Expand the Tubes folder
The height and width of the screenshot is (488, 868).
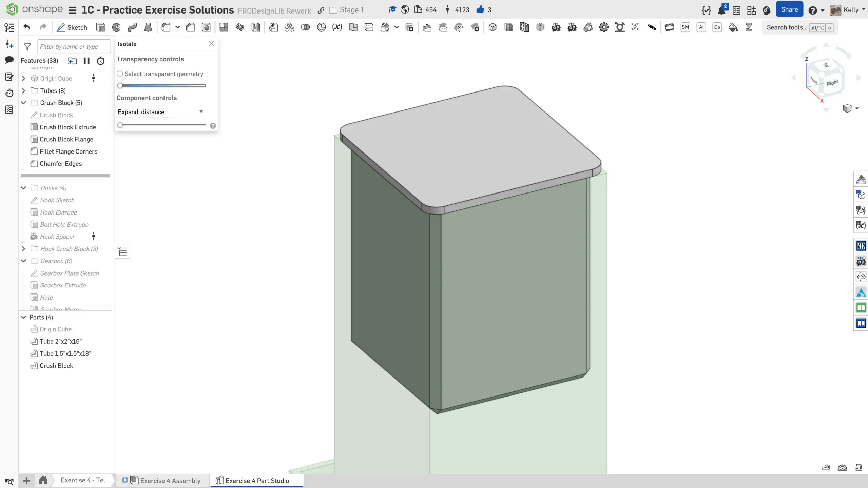click(23, 90)
